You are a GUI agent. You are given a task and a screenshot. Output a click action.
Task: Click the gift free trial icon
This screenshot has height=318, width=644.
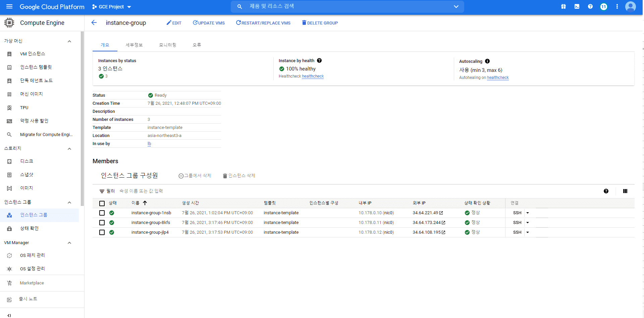(x=563, y=6)
